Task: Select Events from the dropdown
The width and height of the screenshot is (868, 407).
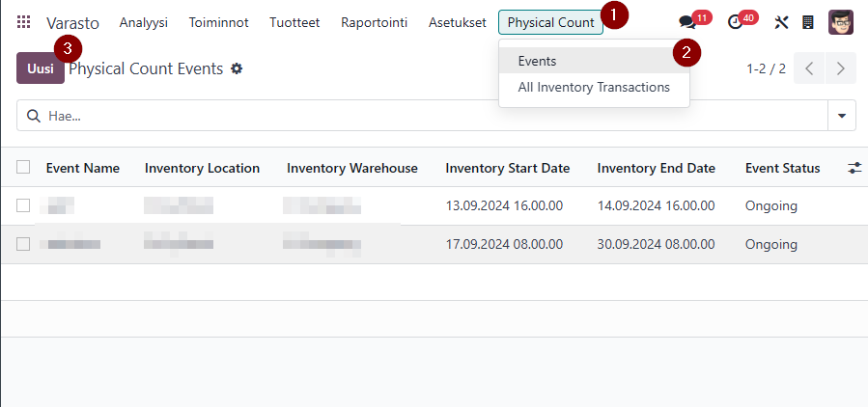Action: 537,61
